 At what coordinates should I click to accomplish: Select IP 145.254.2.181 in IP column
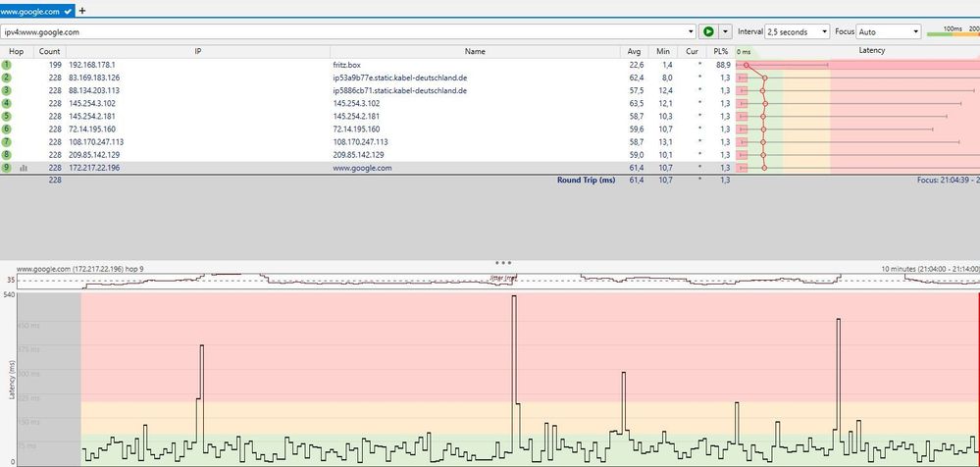tap(92, 117)
